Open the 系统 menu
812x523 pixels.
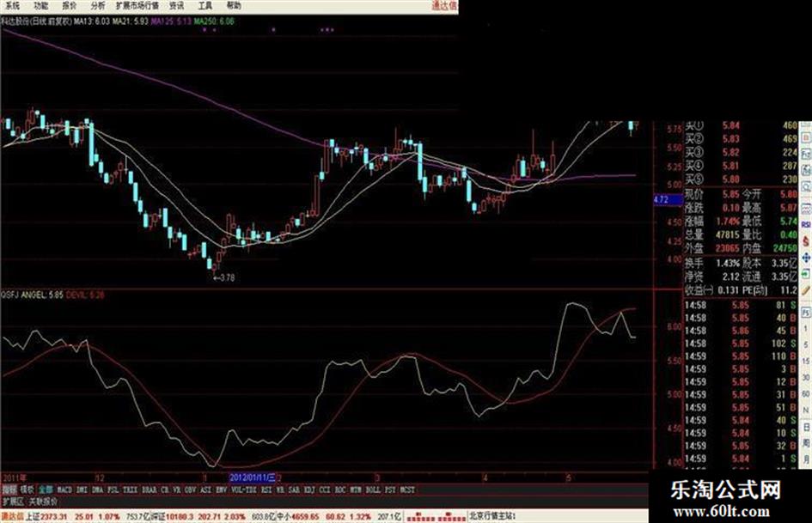click(x=12, y=6)
